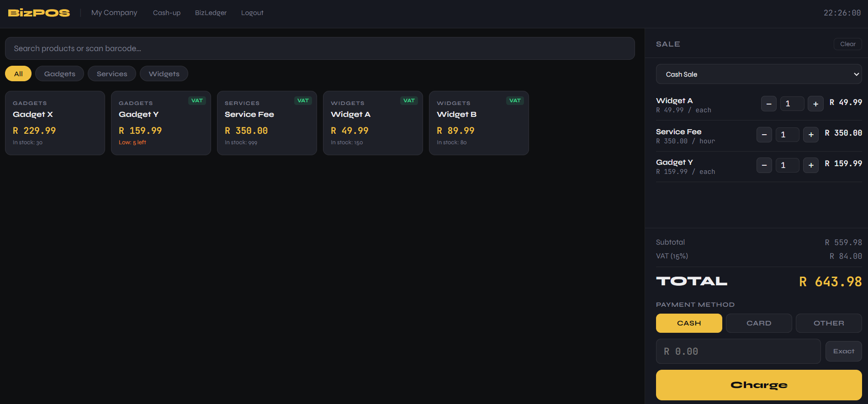Image resolution: width=868 pixels, height=404 pixels.
Task: Click the PAYMENT METHOD label
Action: click(695, 304)
